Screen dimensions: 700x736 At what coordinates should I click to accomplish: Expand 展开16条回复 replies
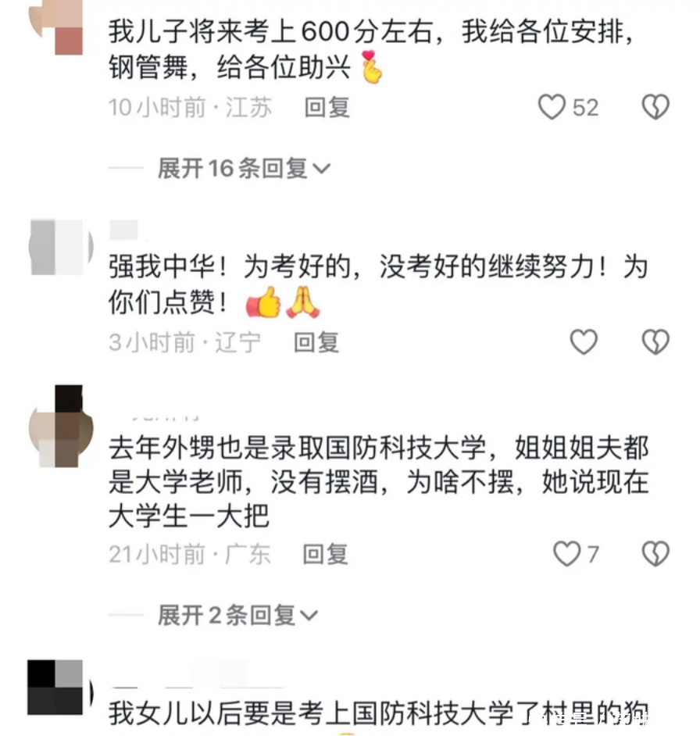coord(244,168)
